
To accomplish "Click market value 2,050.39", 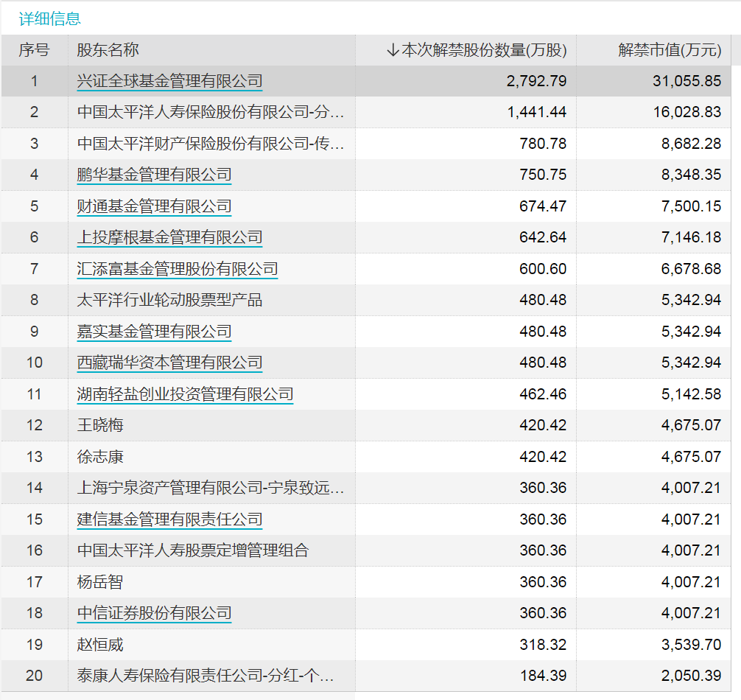I will pyautogui.click(x=692, y=676).
